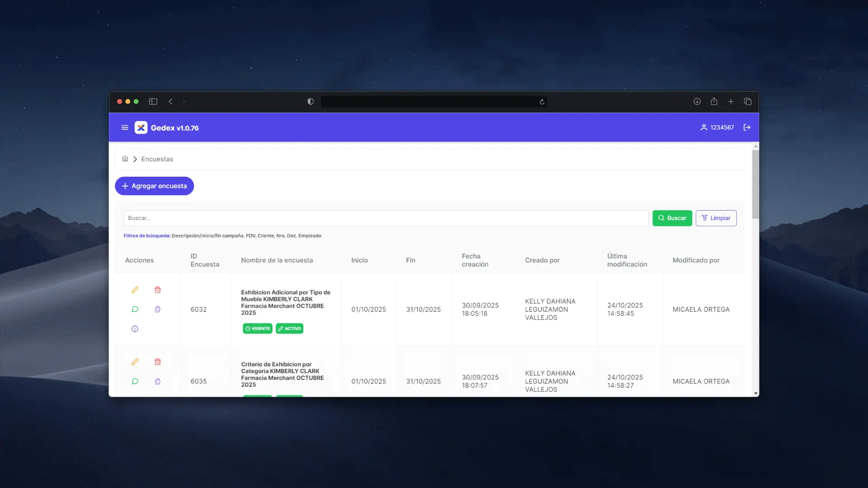Viewport: 868px width, 488px height.
Task: Click the logout icon in header
Action: pos(747,127)
